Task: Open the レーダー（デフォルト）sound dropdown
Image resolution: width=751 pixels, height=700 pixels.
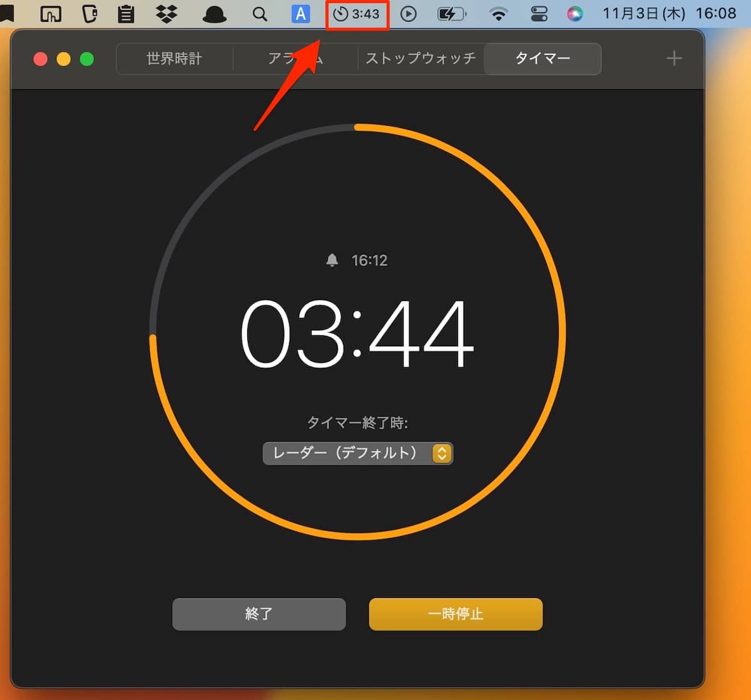Action: pyautogui.click(x=358, y=453)
